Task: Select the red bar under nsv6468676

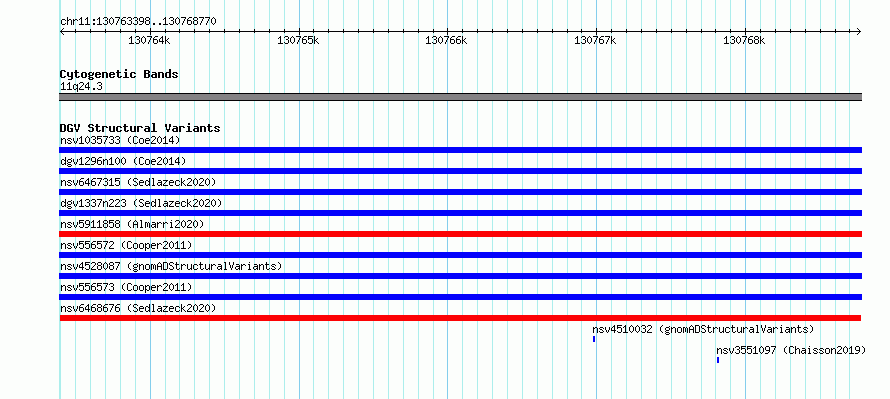Action: click(460, 318)
